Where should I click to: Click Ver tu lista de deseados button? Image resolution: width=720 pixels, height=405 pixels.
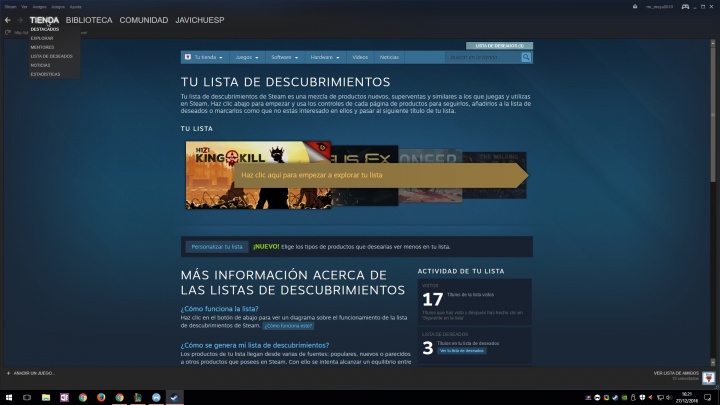(x=461, y=351)
